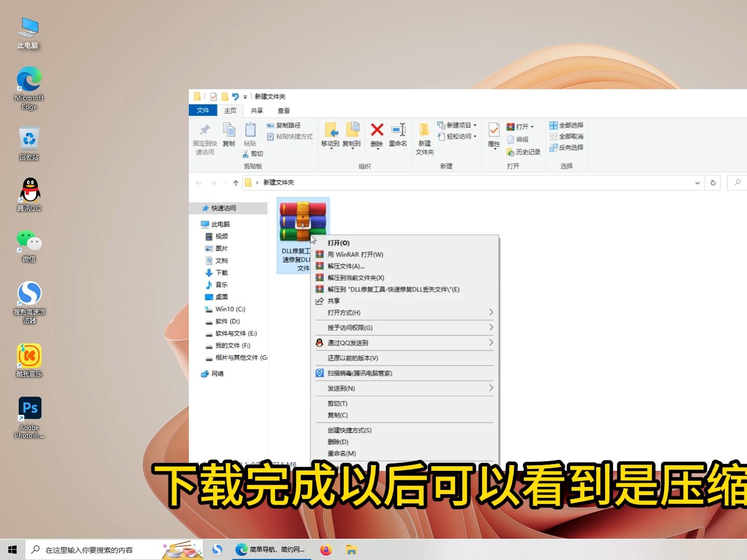
Task: Click the 剪切 scissors button
Action: tap(253, 153)
